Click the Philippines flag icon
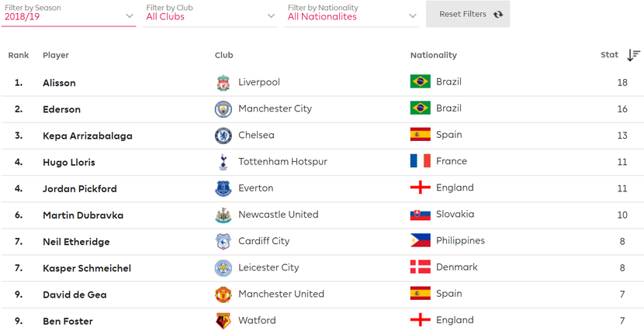This screenshot has width=644, height=334. [420, 241]
